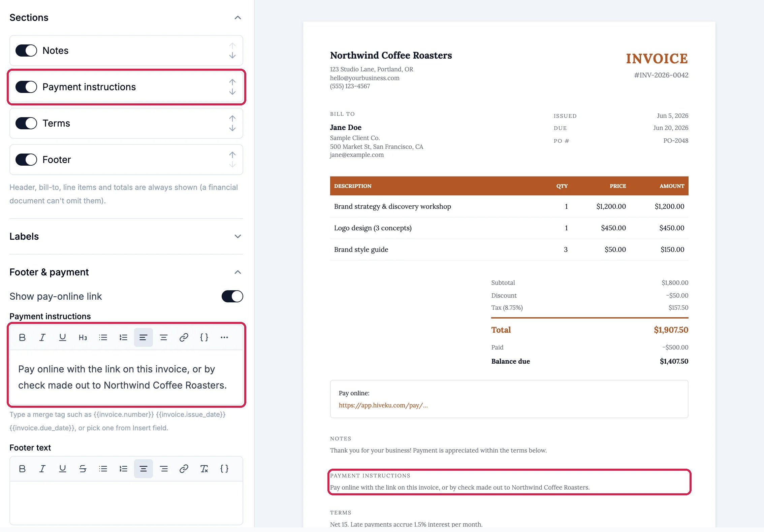Center align text in Payment instructions editor
This screenshot has height=532, width=764.
pos(164,337)
